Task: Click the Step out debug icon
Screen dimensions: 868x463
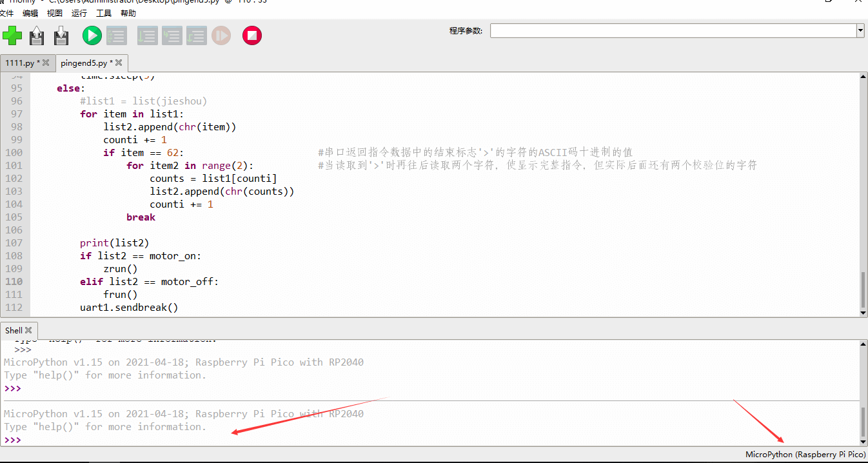Action: click(197, 35)
